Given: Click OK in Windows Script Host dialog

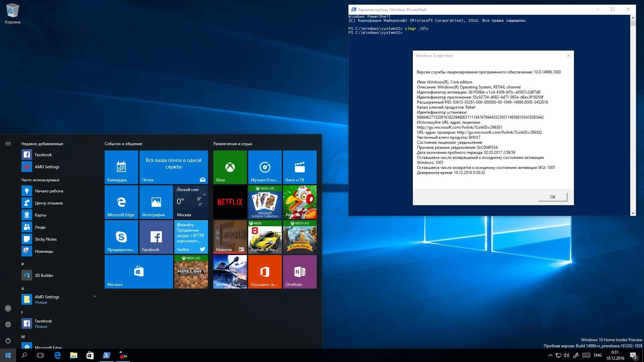Looking at the screenshot, I should [552, 197].
